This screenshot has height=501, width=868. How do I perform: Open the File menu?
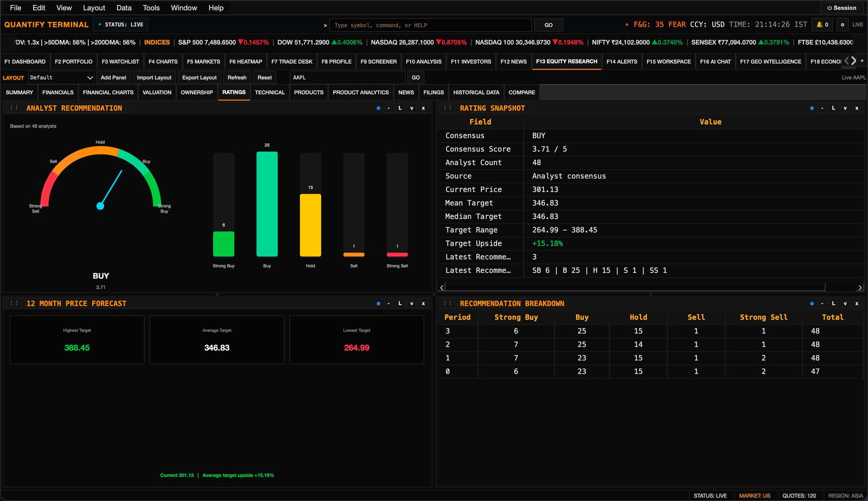pos(16,8)
